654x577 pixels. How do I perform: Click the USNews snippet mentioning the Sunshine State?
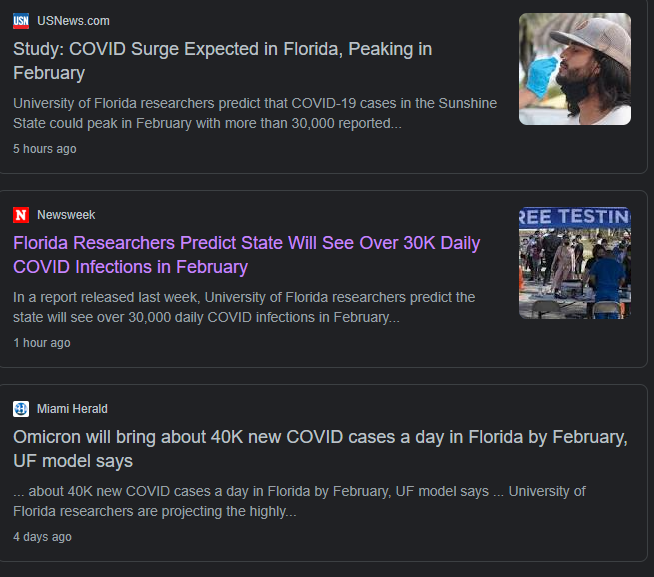(x=255, y=113)
